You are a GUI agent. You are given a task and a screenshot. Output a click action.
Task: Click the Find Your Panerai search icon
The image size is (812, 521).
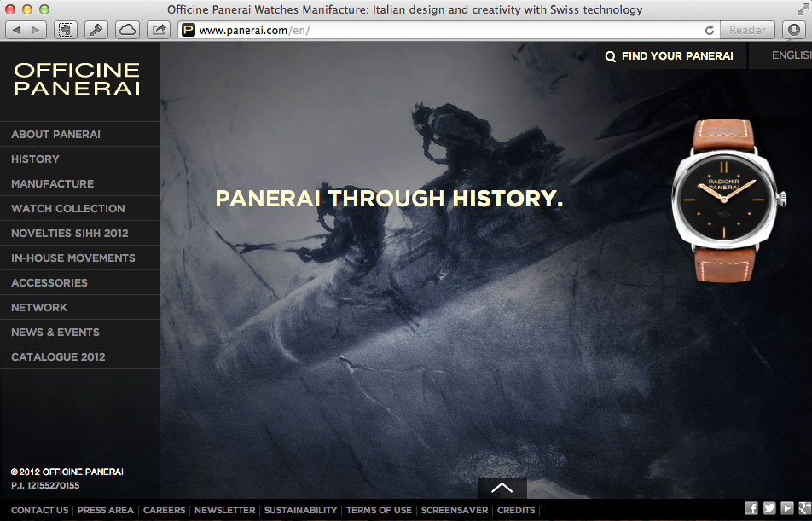pos(611,56)
